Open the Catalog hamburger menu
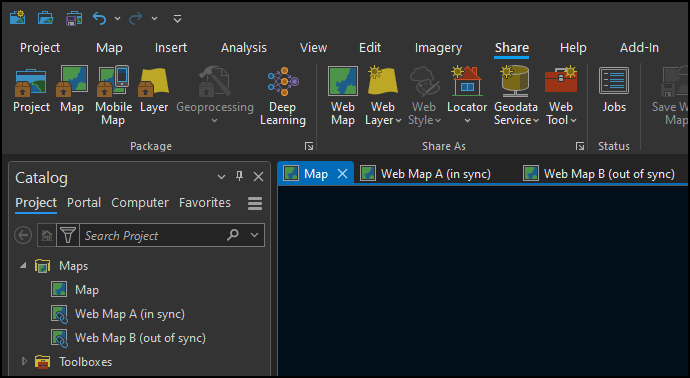Image resolution: width=690 pixels, height=378 pixels. pos(255,203)
